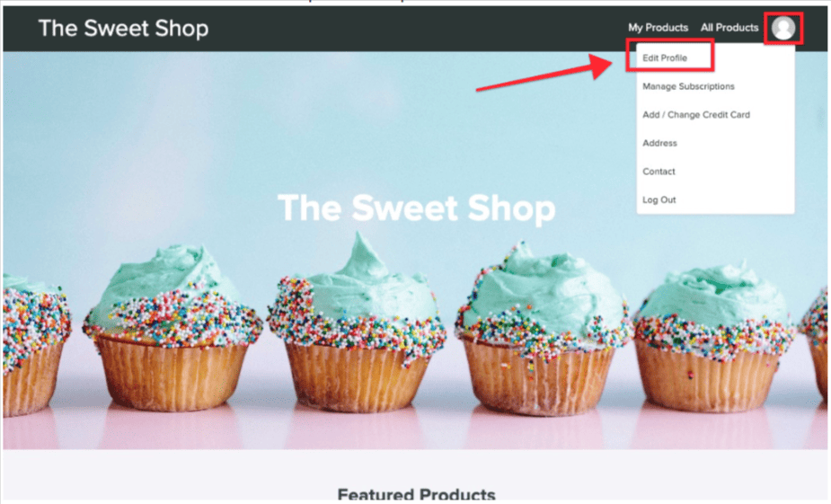Select Contact in the profile menu
This screenshot has height=504, width=831.
tap(659, 172)
